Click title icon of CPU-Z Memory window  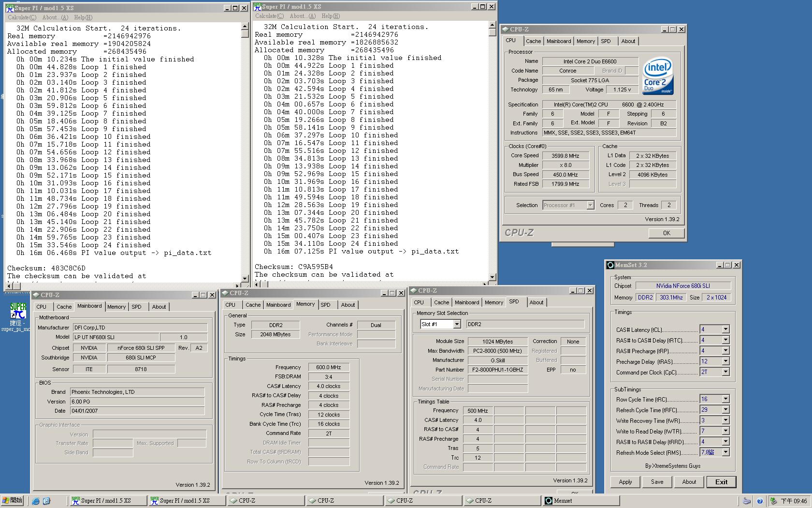click(x=225, y=293)
